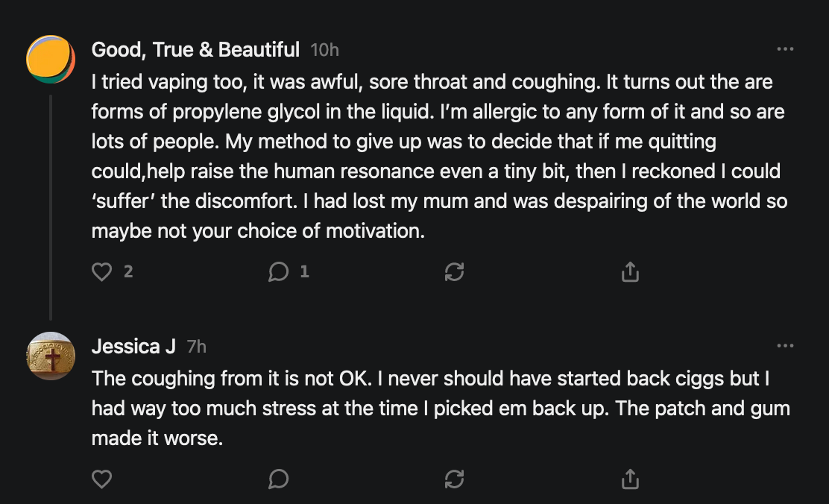Reply to Jessica J's comment
Viewport: 829px width, 504px height.
click(278, 479)
